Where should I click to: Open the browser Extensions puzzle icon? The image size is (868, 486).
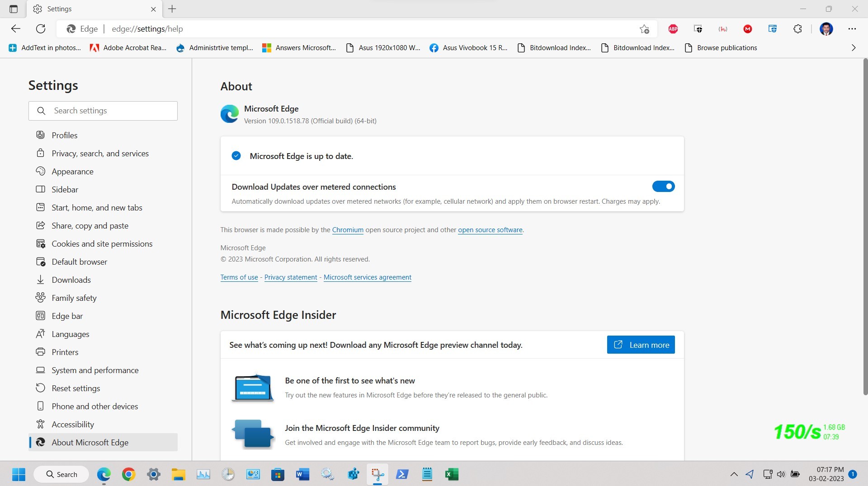[797, 29]
